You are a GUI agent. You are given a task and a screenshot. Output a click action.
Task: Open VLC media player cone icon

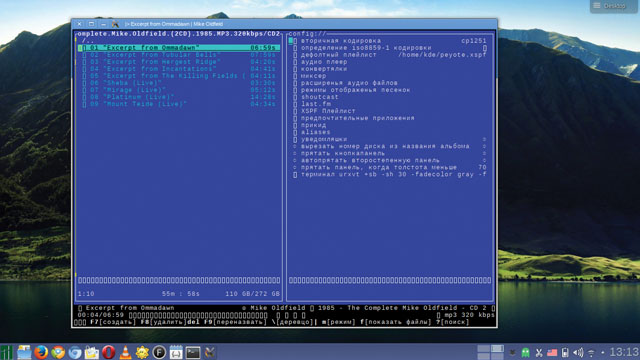click(125, 352)
